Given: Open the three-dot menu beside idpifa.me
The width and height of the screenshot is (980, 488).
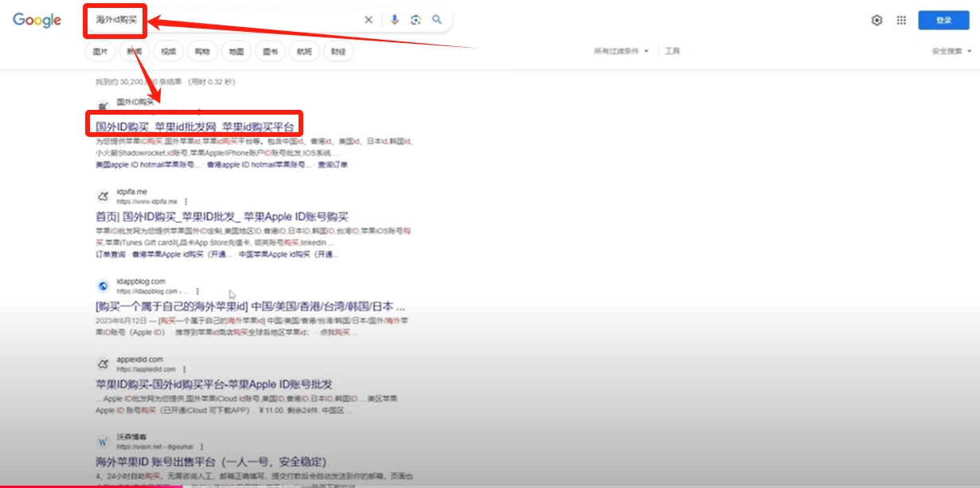Looking at the screenshot, I should click(x=186, y=201).
